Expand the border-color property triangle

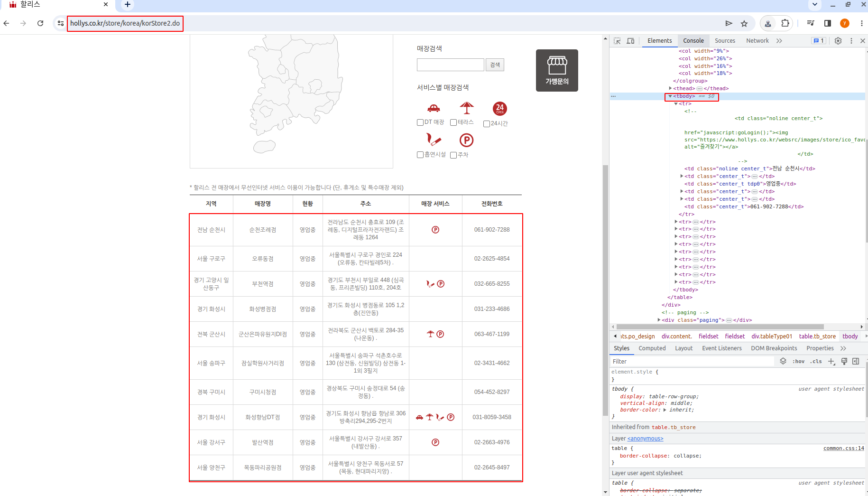(x=665, y=410)
